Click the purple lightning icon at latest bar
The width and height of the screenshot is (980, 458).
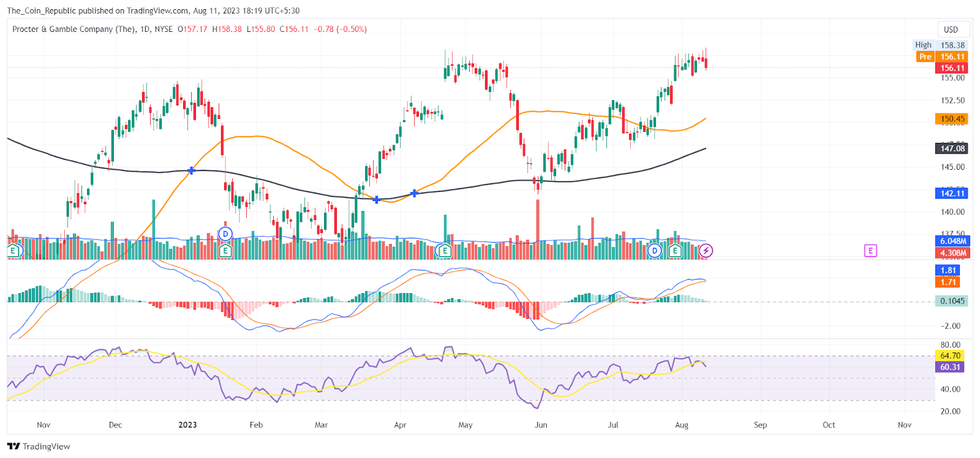point(706,250)
